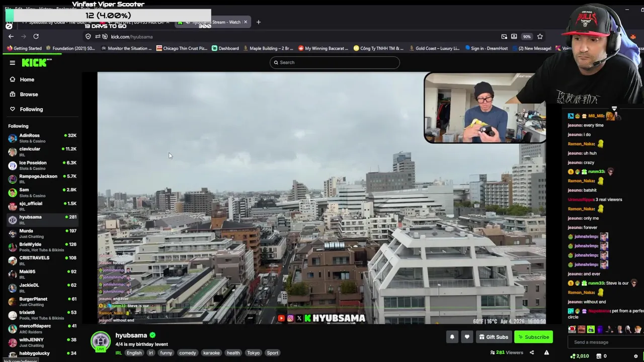Viewport: 644px width, 362px height.
Task: Toggle notifications with bell icon
Action: tap(452, 337)
